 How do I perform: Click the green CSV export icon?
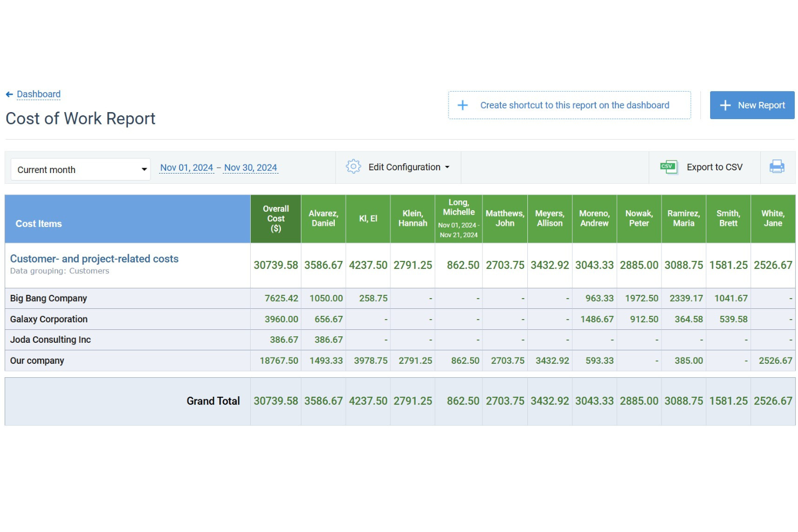[668, 167]
